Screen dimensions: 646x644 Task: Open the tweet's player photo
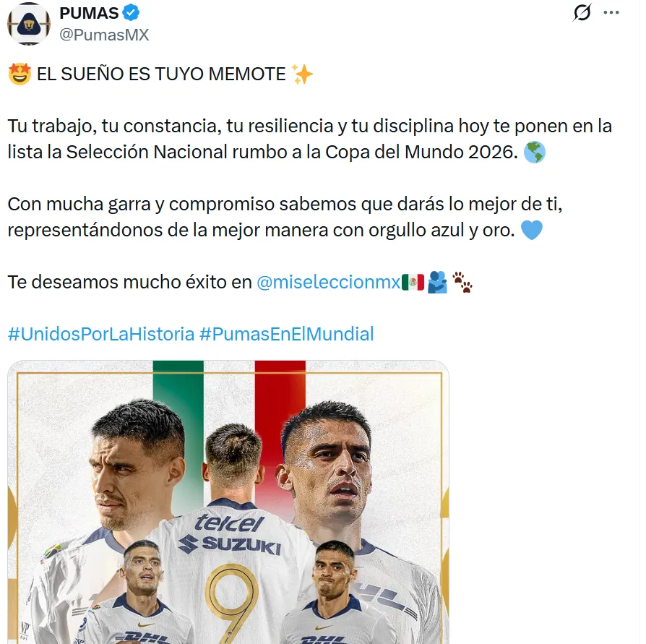228,502
